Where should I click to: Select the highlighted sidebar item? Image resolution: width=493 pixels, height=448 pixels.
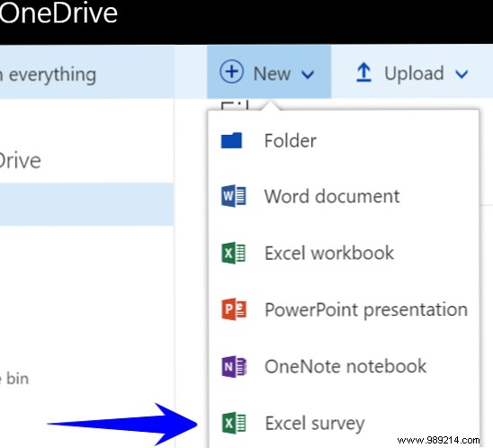click(x=86, y=204)
